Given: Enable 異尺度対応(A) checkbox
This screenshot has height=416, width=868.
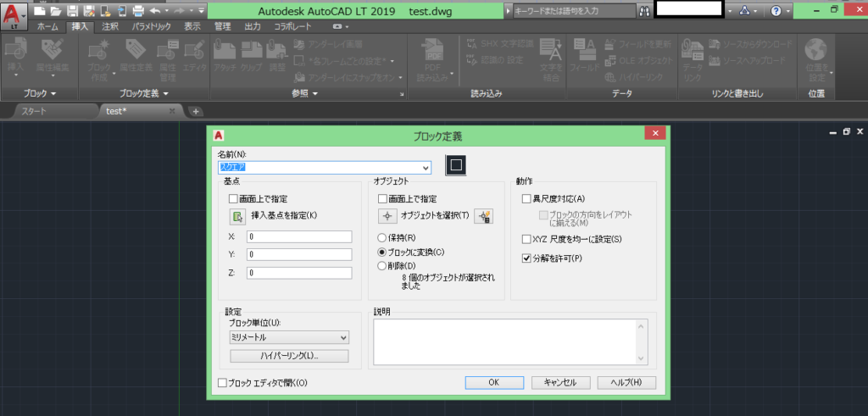Looking at the screenshot, I should coord(526,198).
